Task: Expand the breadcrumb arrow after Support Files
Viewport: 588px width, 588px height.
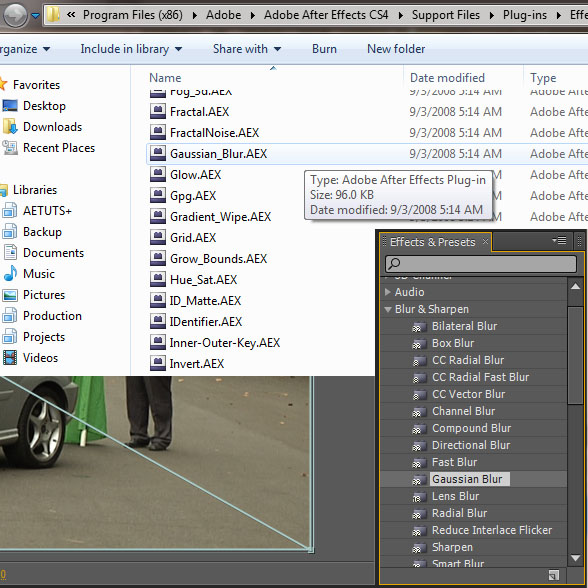Action: coord(492,15)
